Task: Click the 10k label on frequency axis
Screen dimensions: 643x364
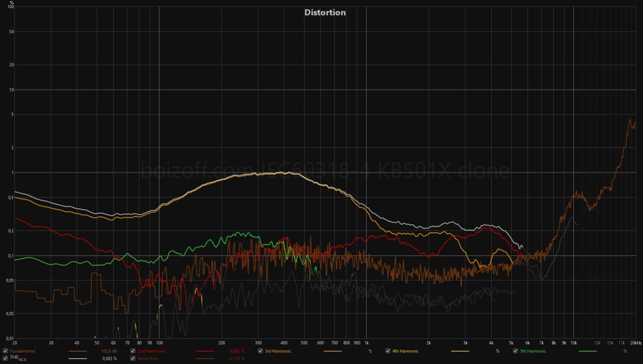Action: pos(574,343)
